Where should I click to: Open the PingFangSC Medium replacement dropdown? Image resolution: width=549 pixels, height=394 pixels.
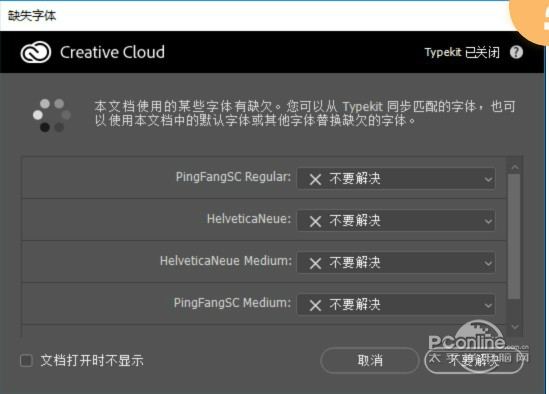(x=396, y=305)
